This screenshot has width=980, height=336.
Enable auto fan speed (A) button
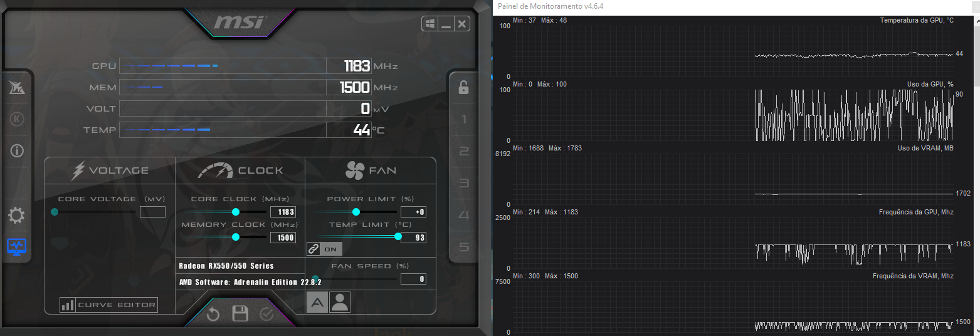(317, 303)
